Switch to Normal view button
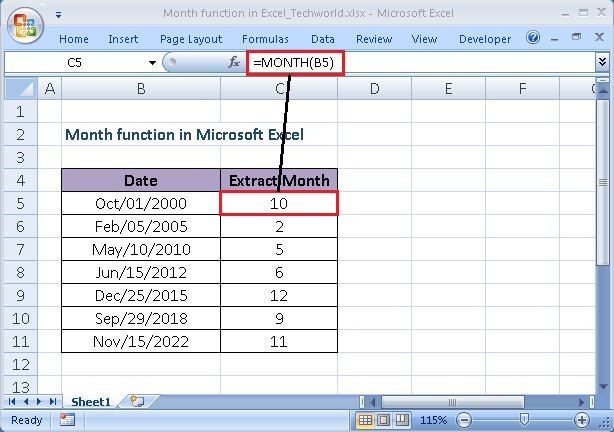Image resolution: width=614 pixels, height=432 pixels. [365, 420]
